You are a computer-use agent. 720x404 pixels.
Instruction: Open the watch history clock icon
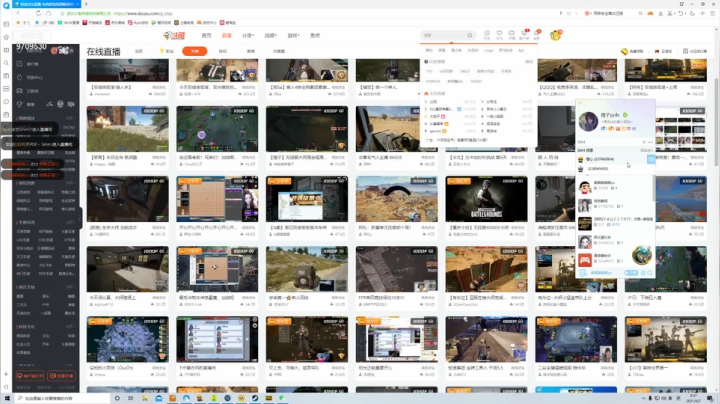(487, 34)
